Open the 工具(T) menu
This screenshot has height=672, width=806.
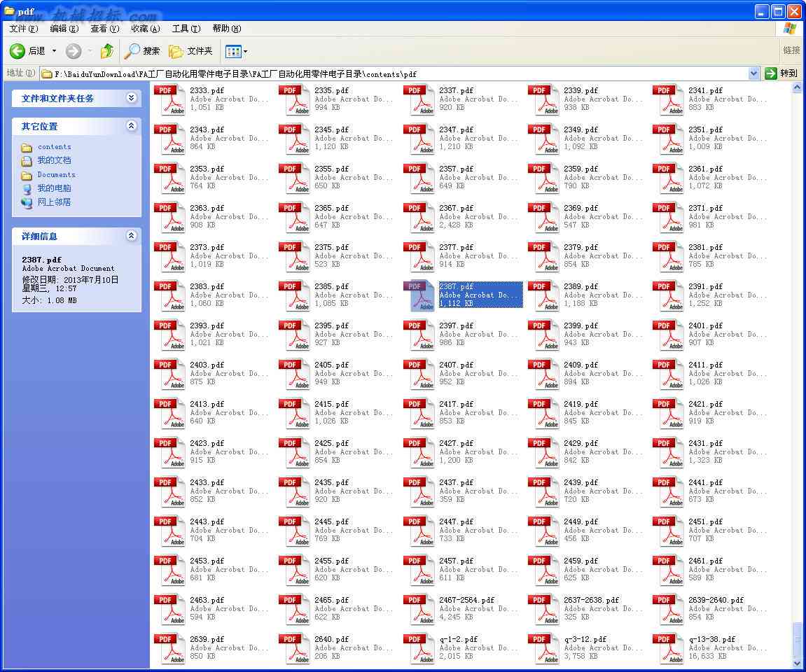coord(186,29)
